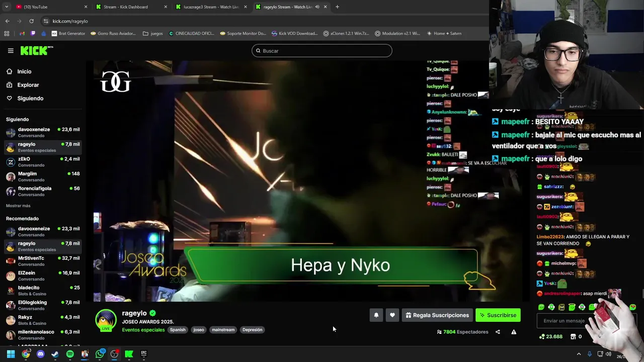Screen dimensions: 644x362
Task: Open Home Satvrn bookmark
Action: tap(444, 34)
